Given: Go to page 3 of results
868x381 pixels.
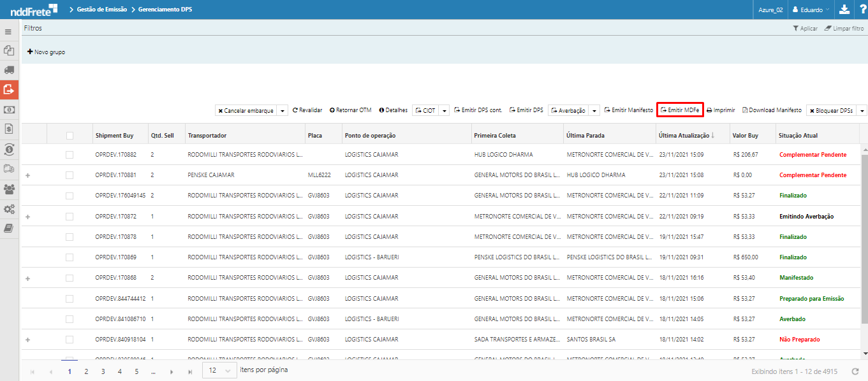Looking at the screenshot, I should click(103, 371).
